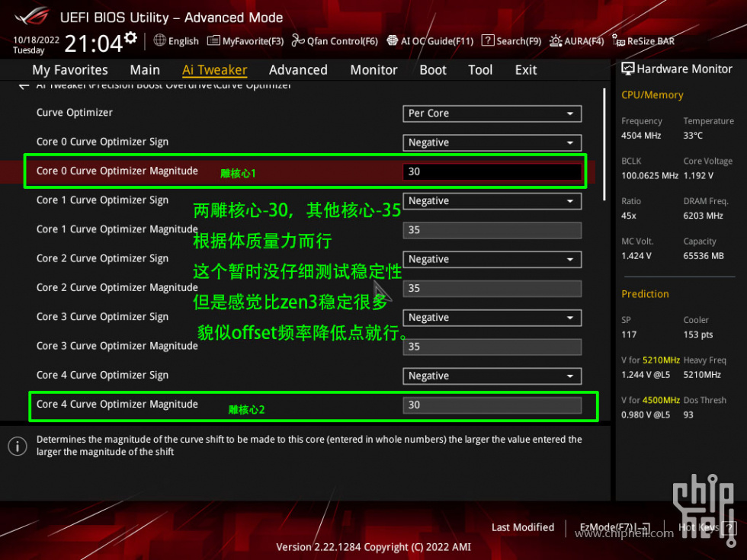Viewport: 747px width, 560px height.
Task: Select Core 3 Curve Optimizer Sign label
Action: coord(102,317)
